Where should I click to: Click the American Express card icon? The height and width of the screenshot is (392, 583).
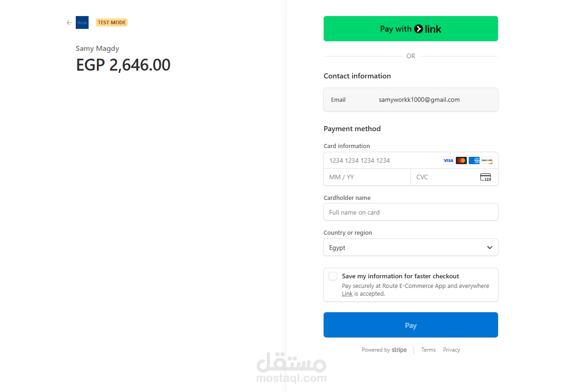[x=474, y=160]
